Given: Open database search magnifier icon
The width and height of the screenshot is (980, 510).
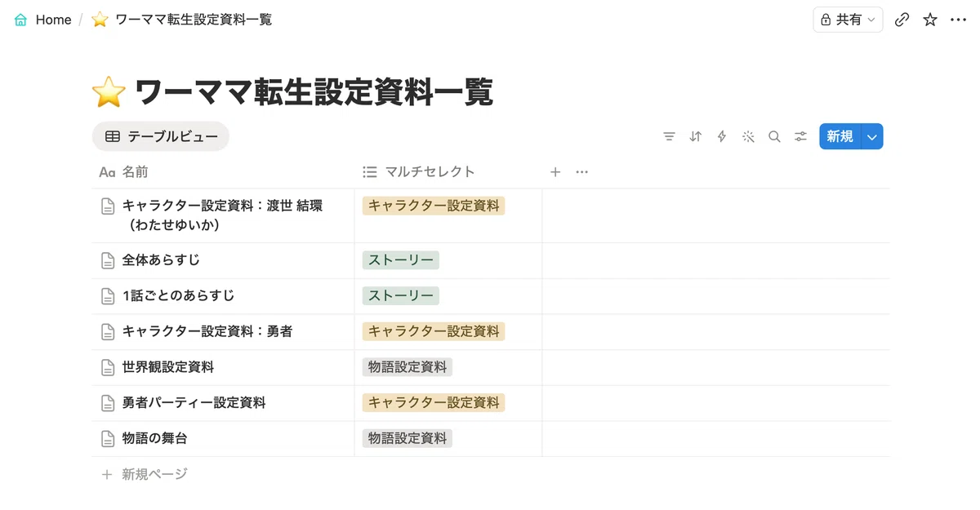Looking at the screenshot, I should coord(774,136).
